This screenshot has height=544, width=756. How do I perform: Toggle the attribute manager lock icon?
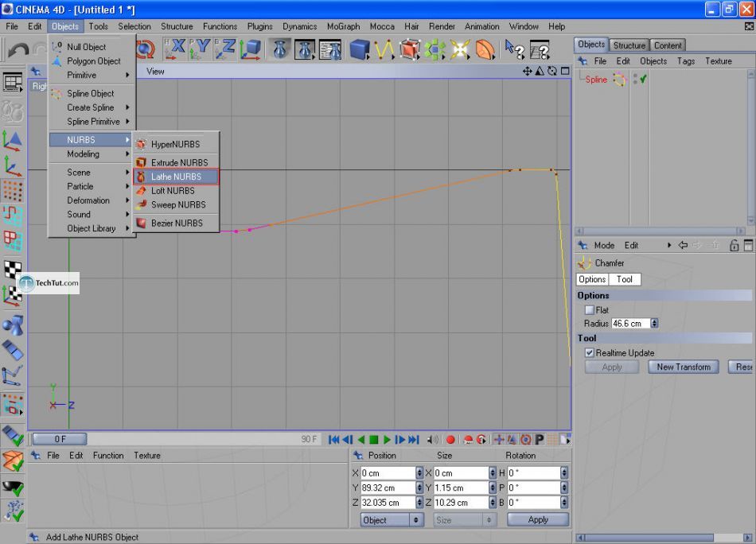(x=734, y=245)
